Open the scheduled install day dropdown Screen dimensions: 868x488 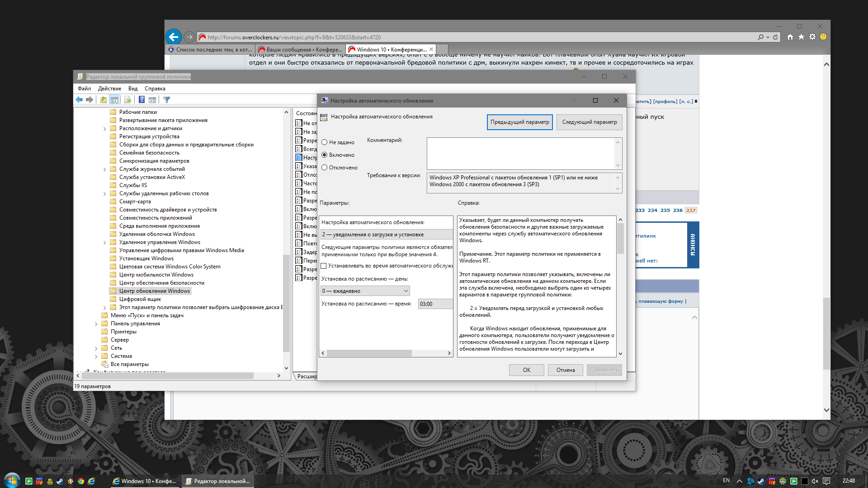point(365,291)
